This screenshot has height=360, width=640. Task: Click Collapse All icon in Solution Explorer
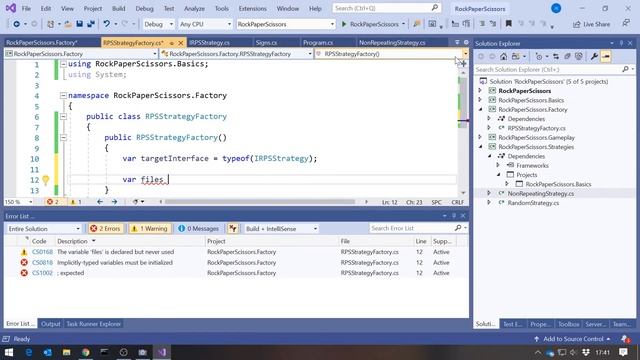tap(567, 56)
